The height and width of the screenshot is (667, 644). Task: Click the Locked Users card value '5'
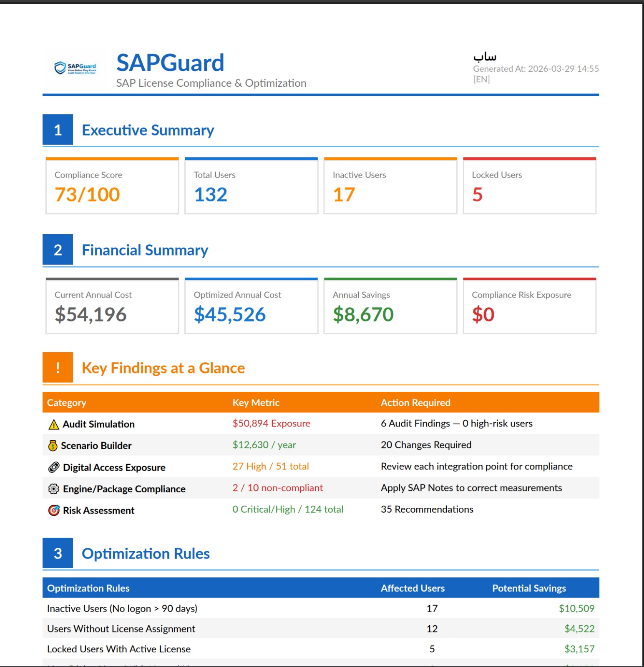click(x=478, y=195)
